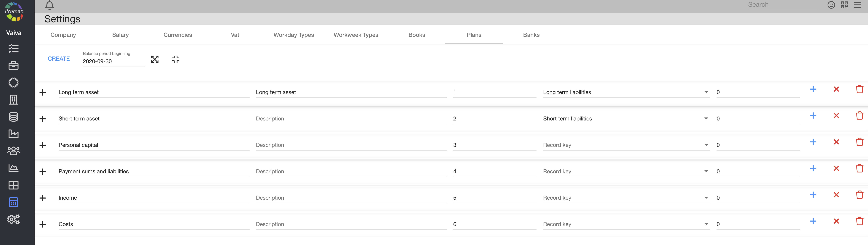This screenshot has height=245, width=868.
Task: Delete the Long term asset row with the trash icon
Action: [x=859, y=89]
